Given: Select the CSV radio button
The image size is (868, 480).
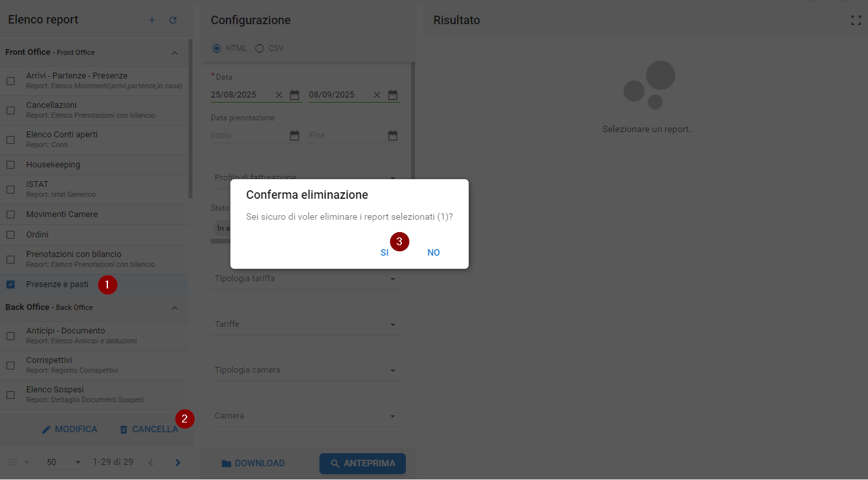Looking at the screenshot, I should tap(259, 48).
